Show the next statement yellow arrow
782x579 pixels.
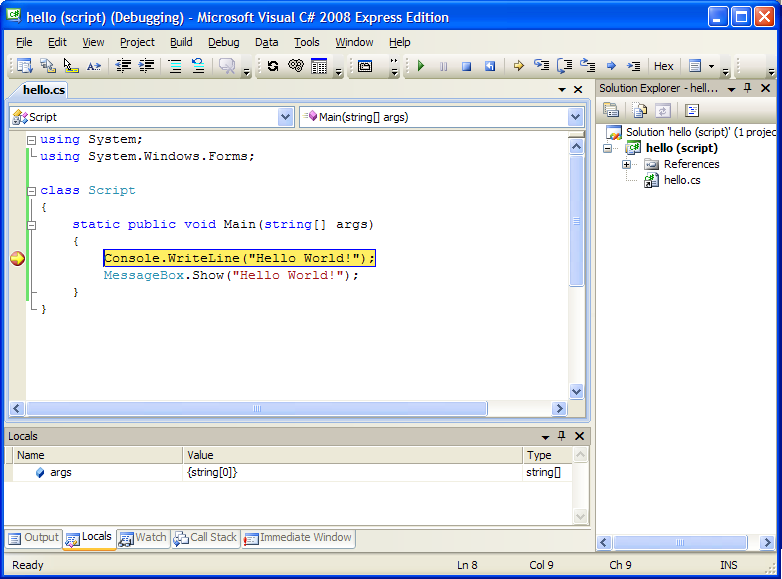coord(519,66)
